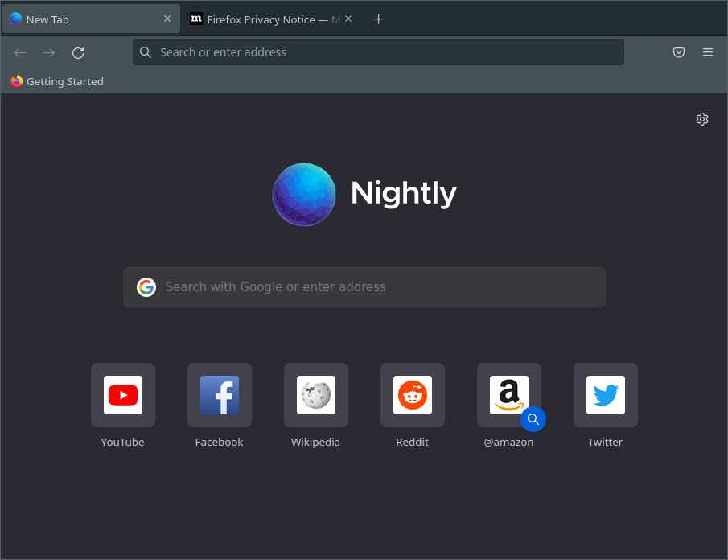Click the Reddit label text
The image size is (728, 560).
click(x=413, y=442)
